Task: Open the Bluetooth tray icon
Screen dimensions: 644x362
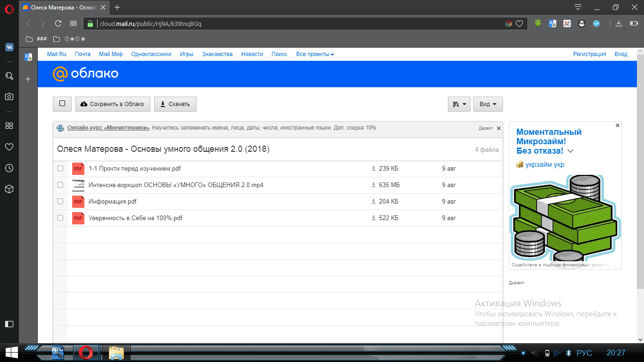Action: (569, 353)
